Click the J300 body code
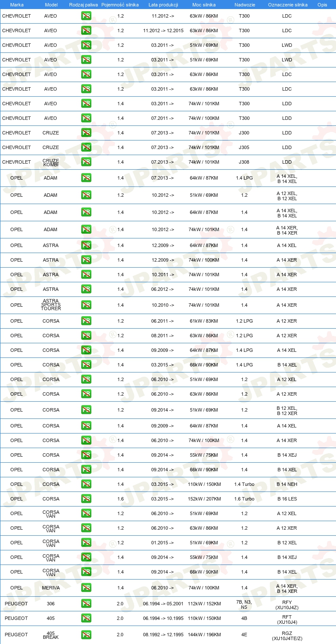 click(244, 133)
